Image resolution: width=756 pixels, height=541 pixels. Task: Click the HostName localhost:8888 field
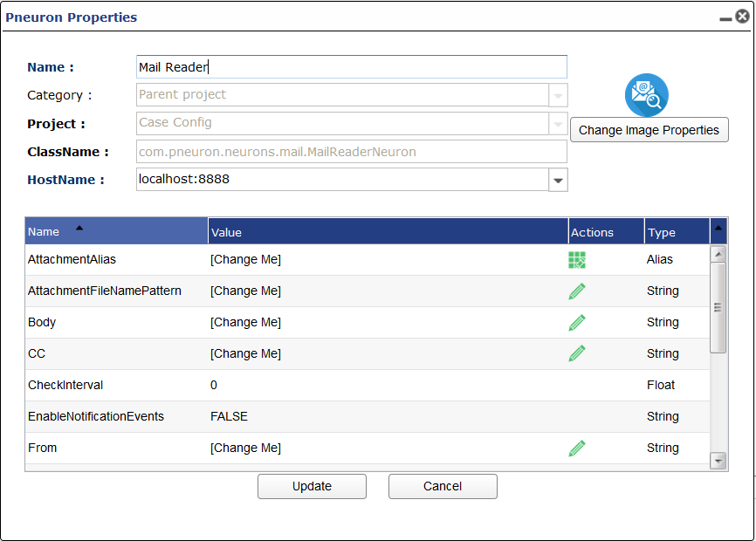point(342,180)
